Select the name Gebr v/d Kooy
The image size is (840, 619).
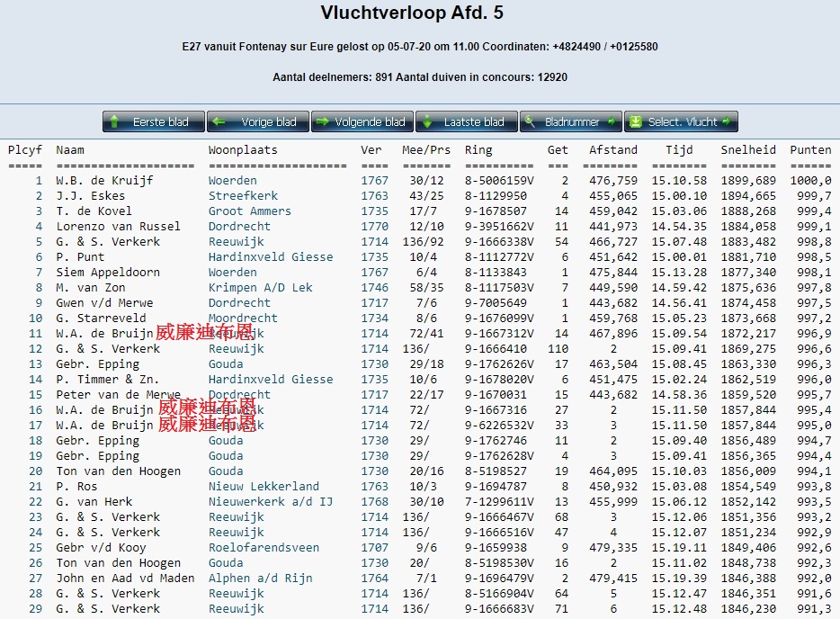tap(102, 548)
